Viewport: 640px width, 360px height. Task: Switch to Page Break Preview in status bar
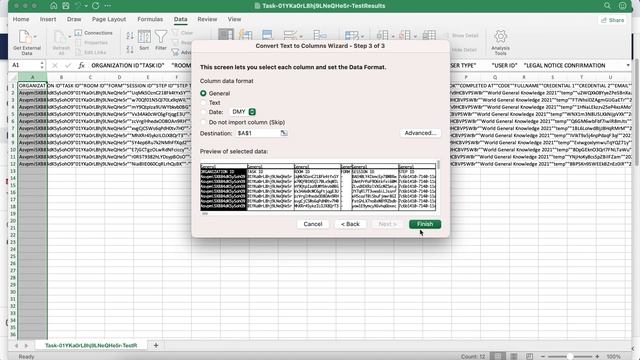(529, 356)
